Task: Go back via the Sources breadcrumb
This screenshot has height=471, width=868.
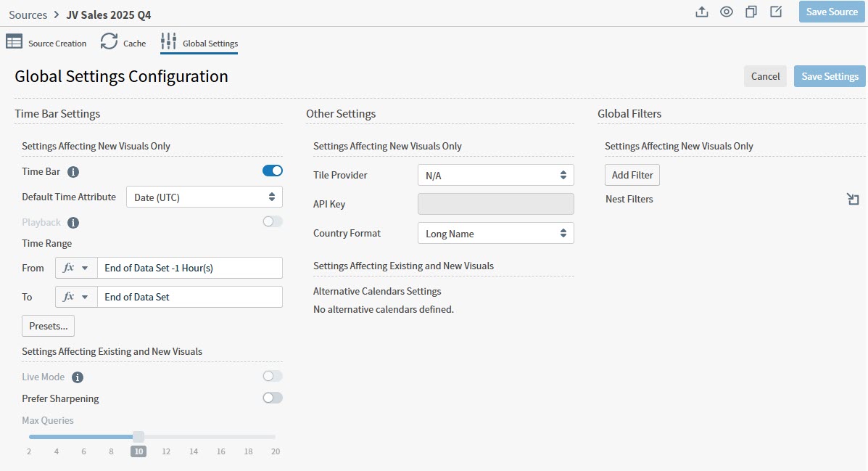Action: tap(28, 15)
